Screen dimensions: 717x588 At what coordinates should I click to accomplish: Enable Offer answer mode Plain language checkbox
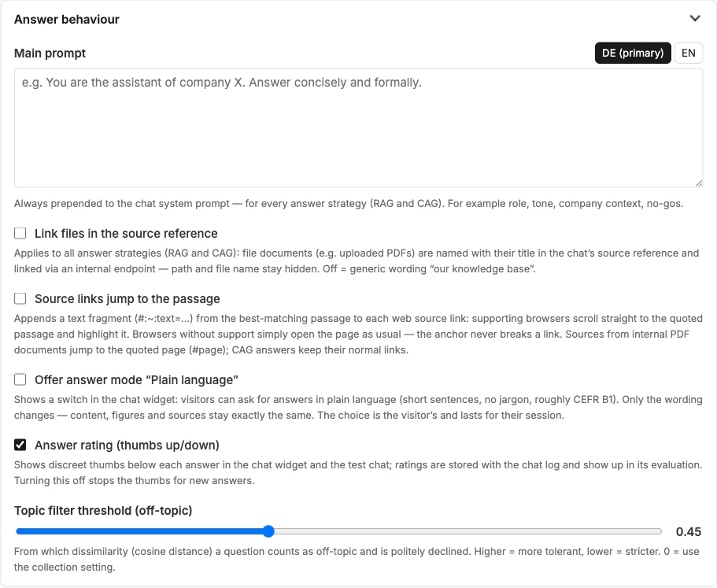coord(20,379)
